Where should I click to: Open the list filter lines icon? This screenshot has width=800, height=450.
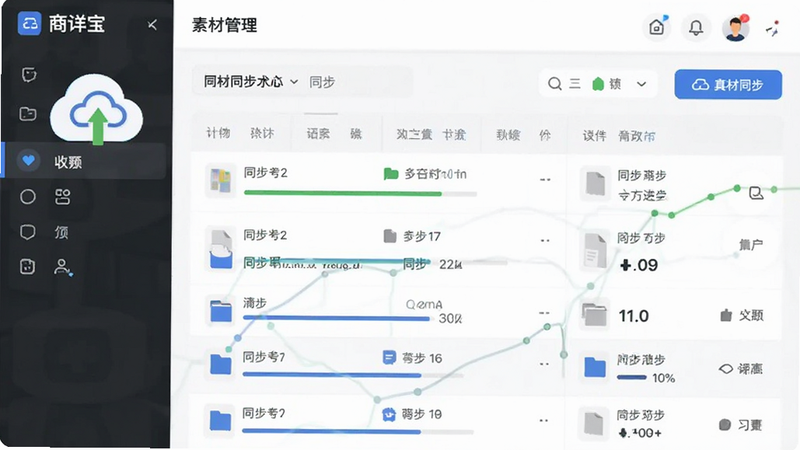575,84
